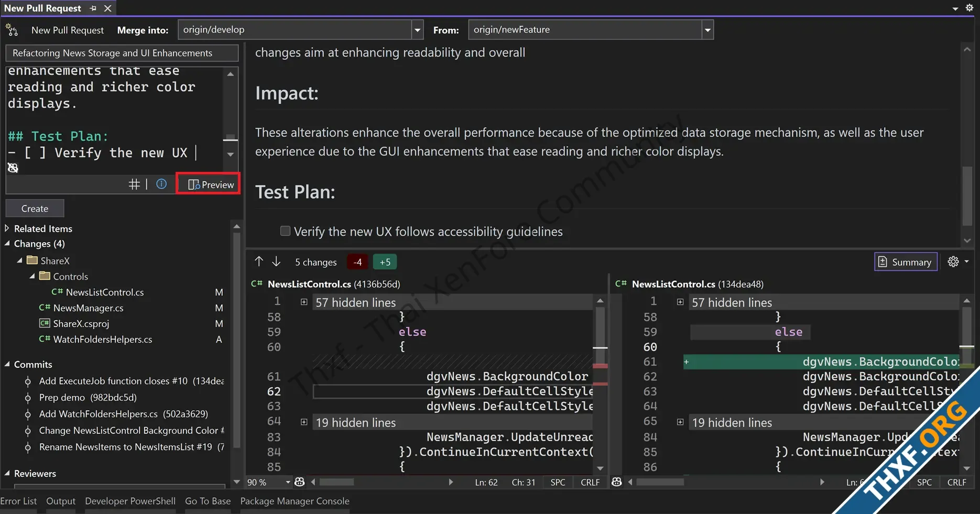The height and width of the screenshot is (514, 980).
Task: Open window options gear at top right
Action: [x=969, y=8]
